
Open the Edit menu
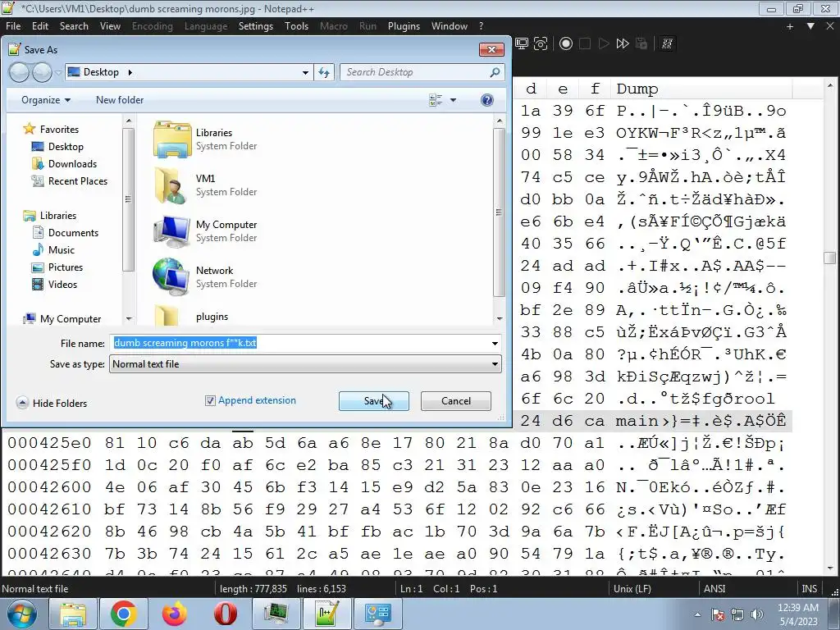tap(40, 26)
